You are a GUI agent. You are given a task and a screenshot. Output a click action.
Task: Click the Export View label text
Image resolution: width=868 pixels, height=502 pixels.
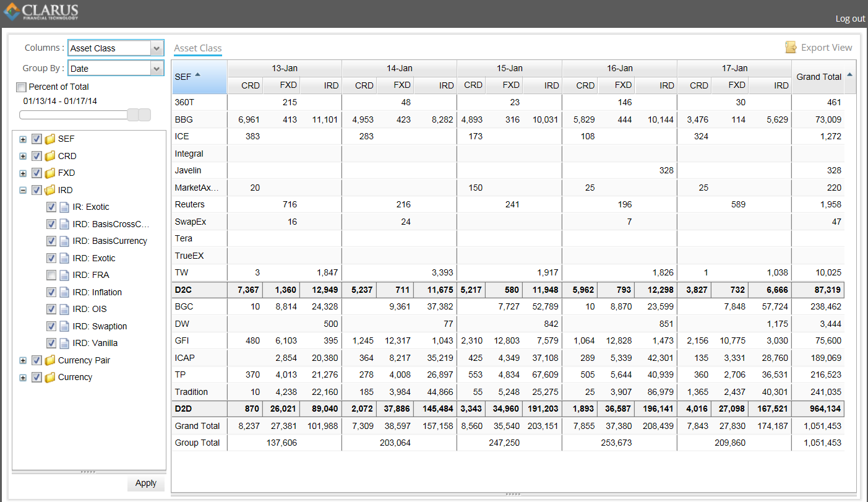click(x=827, y=48)
